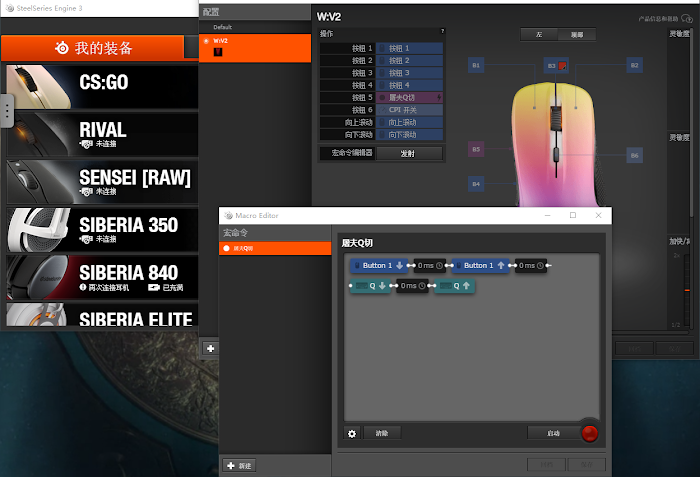
Task: Click the B6 CPI button label
Action: tap(634, 155)
